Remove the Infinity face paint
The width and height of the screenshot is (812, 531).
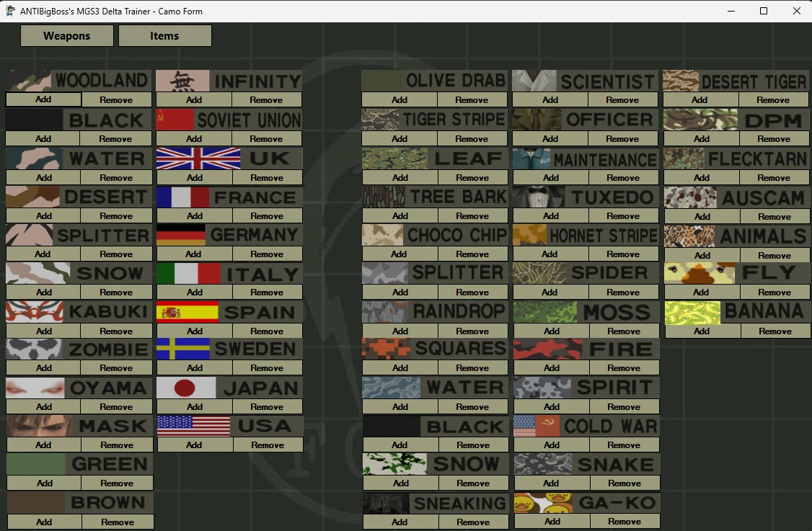[267, 100]
